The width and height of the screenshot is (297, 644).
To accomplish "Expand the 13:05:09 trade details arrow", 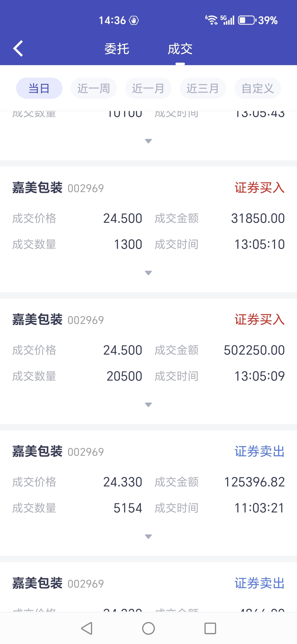I will [x=148, y=405].
